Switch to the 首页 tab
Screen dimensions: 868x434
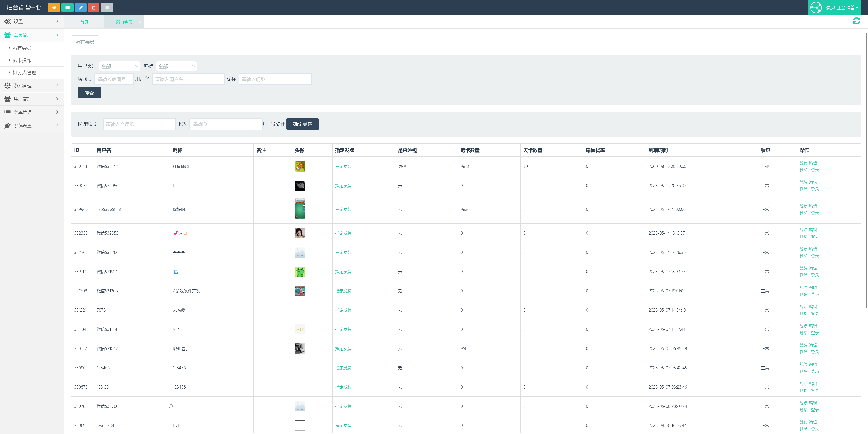[84, 22]
